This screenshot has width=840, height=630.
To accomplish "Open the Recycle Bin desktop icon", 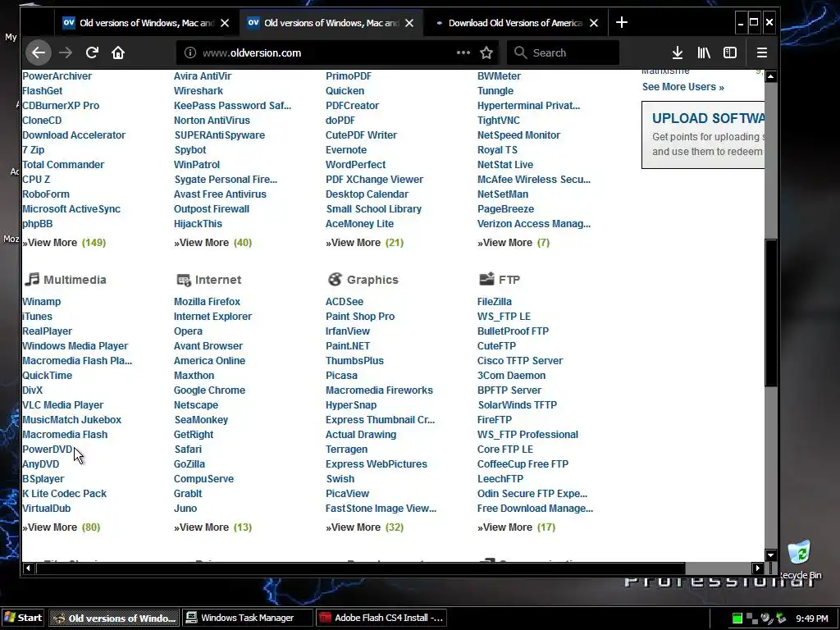I will coord(799,559).
